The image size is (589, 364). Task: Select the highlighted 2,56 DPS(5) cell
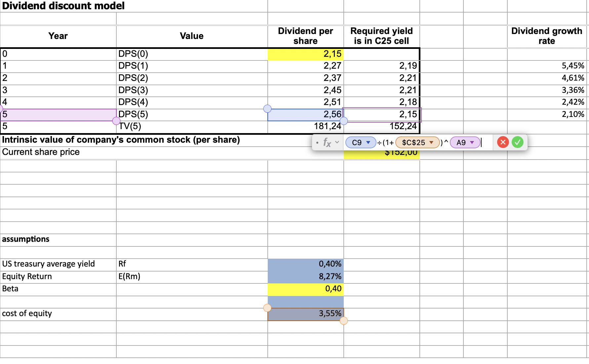coord(306,115)
